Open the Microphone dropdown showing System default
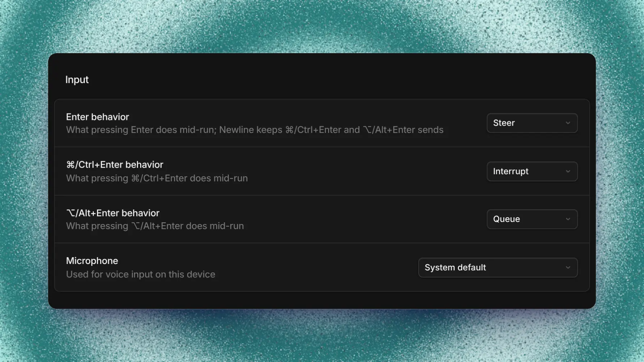The width and height of the screenshot is (644, 362). (x=498, y=268)
